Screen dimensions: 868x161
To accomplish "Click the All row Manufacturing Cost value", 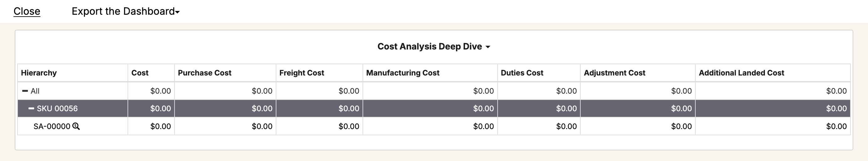I will (483, 91).
